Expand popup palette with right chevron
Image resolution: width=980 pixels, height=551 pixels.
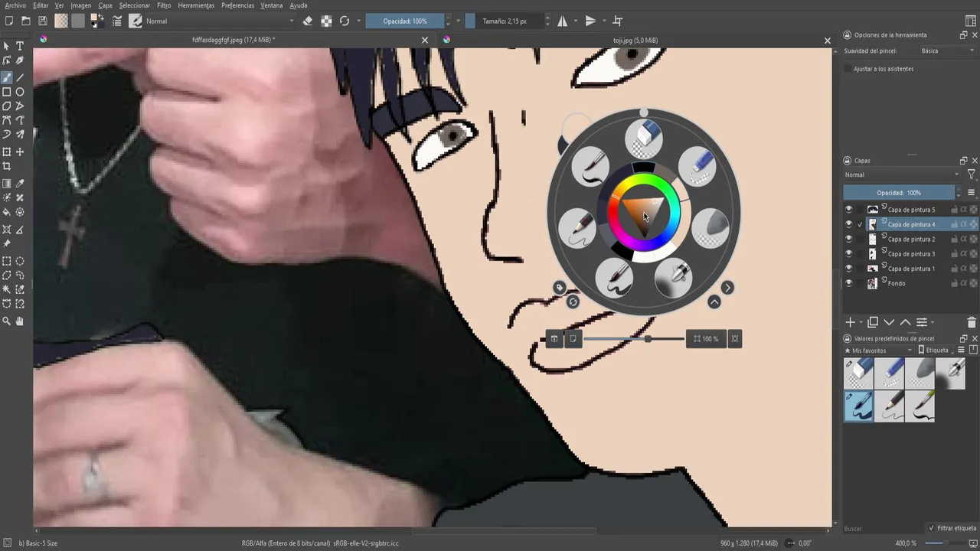[727, 288]
